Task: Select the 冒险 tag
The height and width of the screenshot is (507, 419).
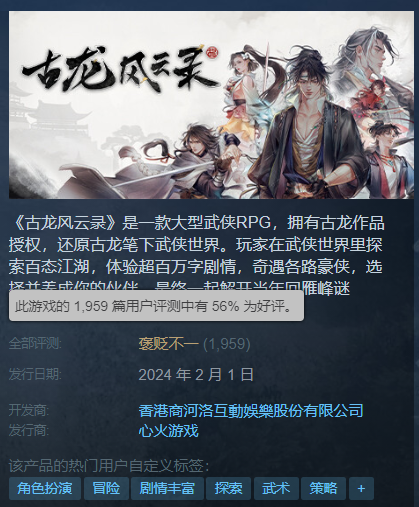Action: pyautogui.click(x=106, y=489)
